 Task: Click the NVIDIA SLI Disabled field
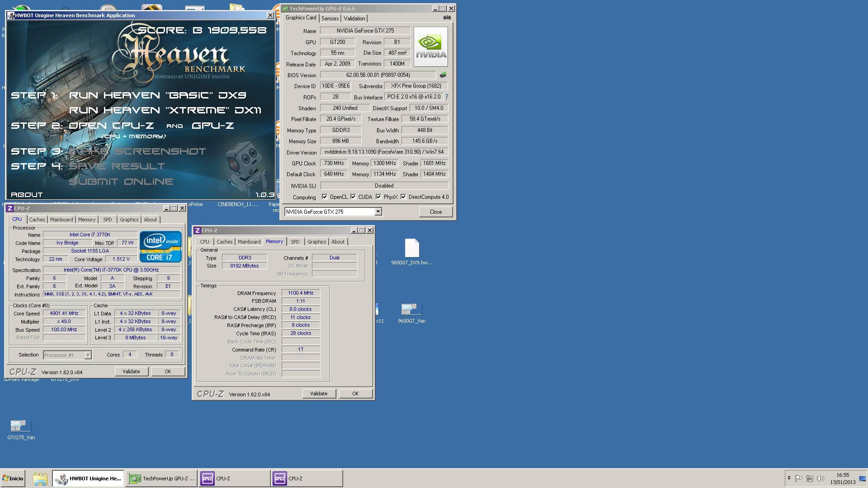[384, 186]
